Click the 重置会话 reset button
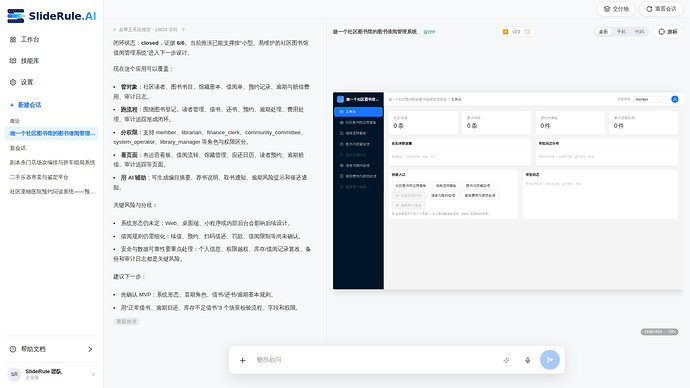This screenshot has height=388, width=690. pos(661,9)
